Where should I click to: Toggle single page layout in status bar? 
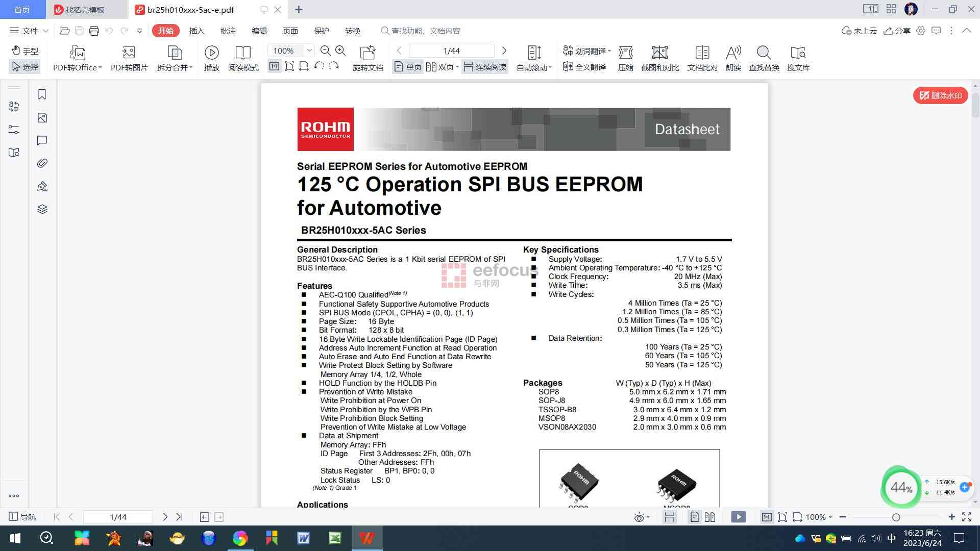(x=695, y=517)
